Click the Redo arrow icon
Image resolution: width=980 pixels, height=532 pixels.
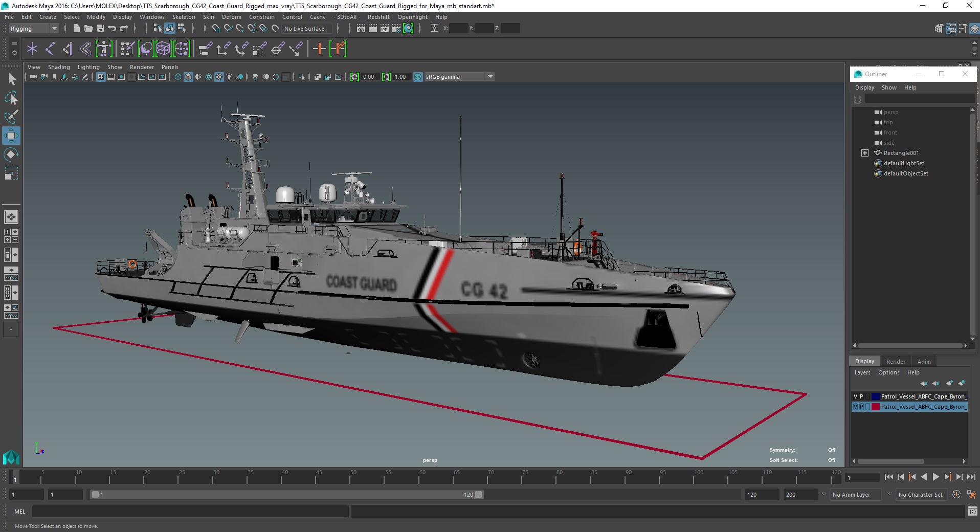click(x=124, y=29)
